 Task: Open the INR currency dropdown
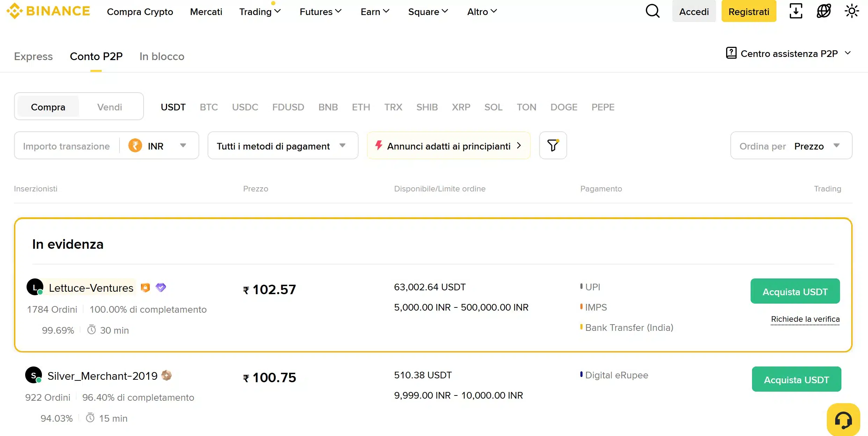(159, 145)
